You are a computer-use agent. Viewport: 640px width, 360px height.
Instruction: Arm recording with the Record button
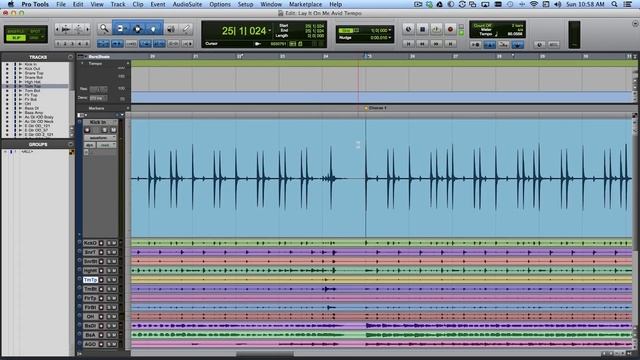tap(450, 29)
